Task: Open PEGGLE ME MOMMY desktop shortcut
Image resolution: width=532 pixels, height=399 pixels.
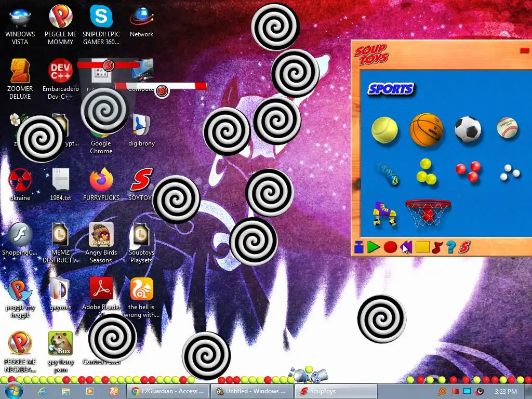Action: 60,24
